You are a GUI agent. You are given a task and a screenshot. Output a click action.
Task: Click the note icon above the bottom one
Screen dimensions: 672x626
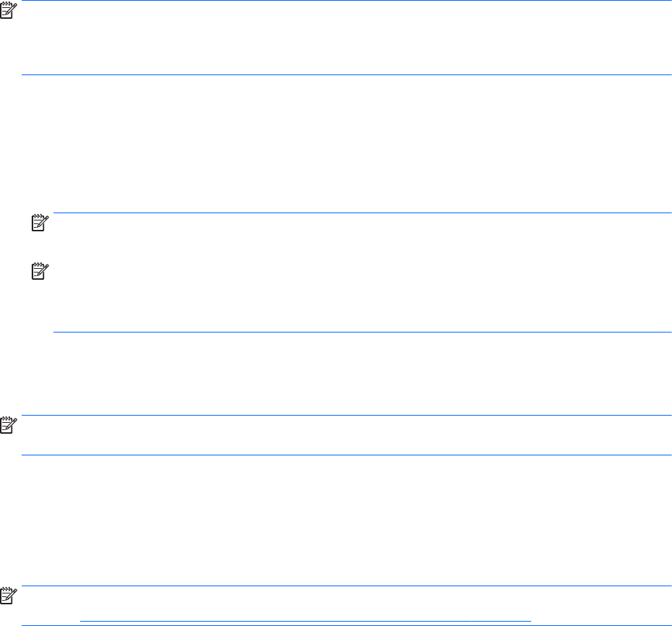point(8,428)
